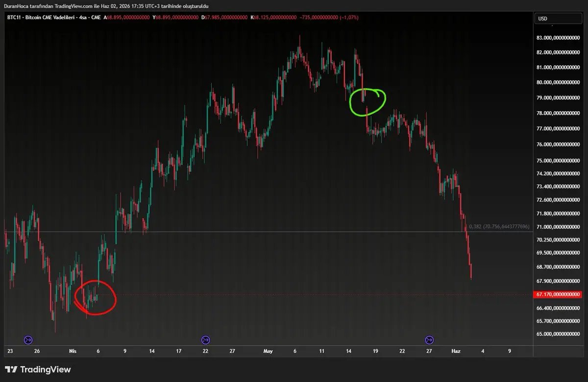Image resolution: width=588 pixels, height=382 pixels.
Task: Click the 81.000 price axis label
Action: (x=559, y=68)
